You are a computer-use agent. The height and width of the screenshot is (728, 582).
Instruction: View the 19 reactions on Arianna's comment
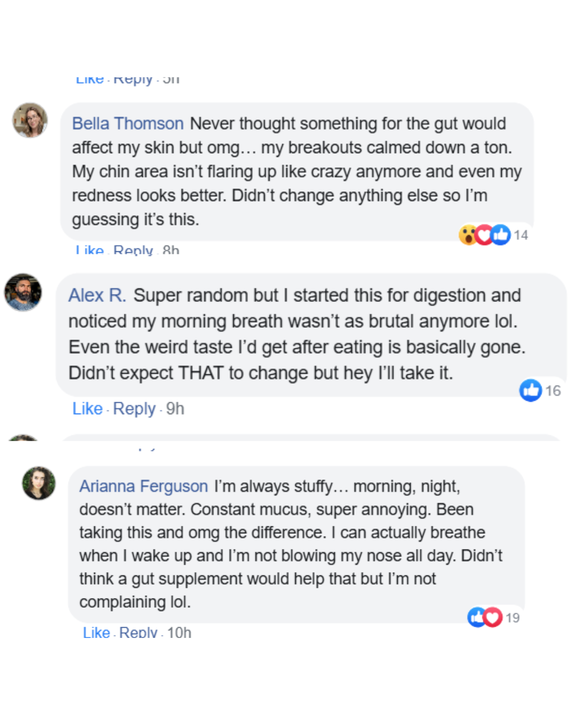click(512, 618)
